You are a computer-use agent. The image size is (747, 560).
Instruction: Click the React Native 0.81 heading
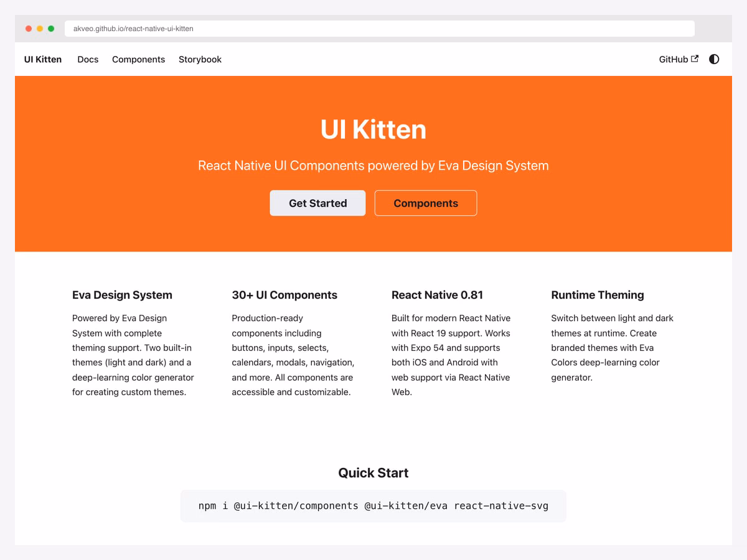point(437,295)
